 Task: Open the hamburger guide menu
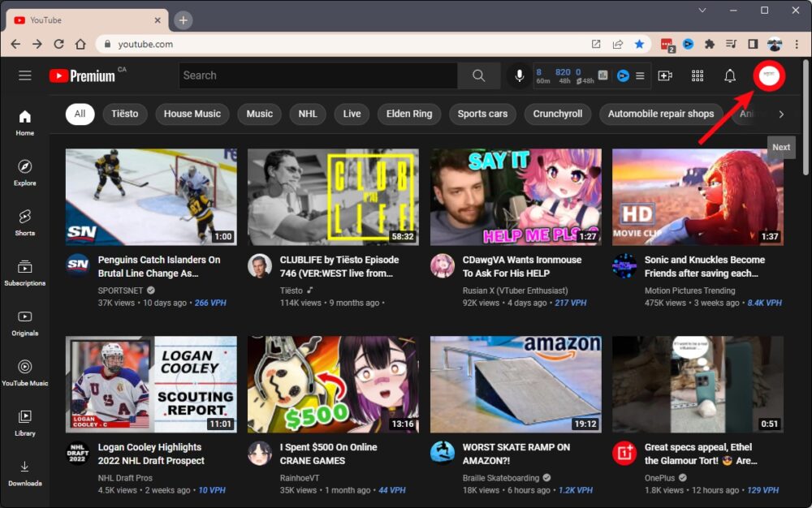[25, 75]
